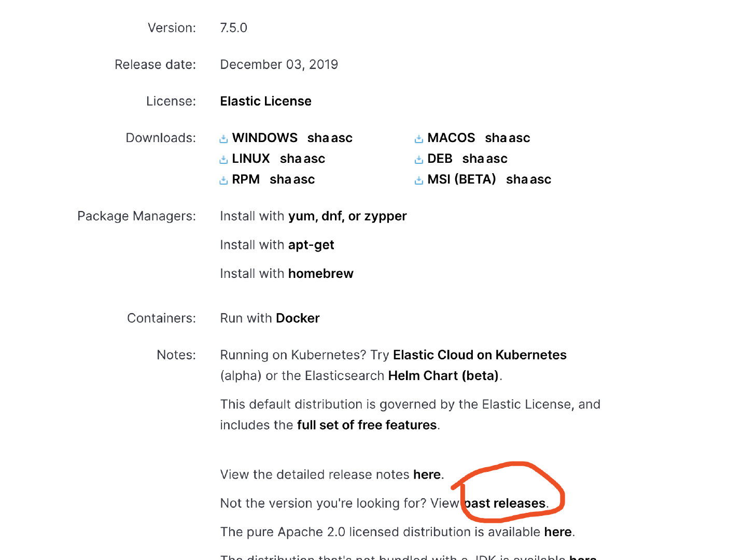Viewport: 729px width, 560px height.
Task: Click the download icon beside RPM
Action: pyautogui.click(x=223, y=180)
